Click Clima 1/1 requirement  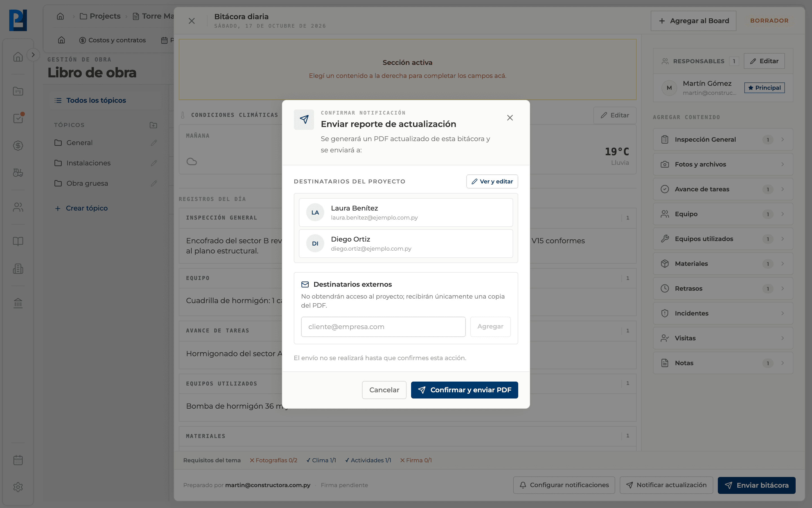click(x=321, y=460)
